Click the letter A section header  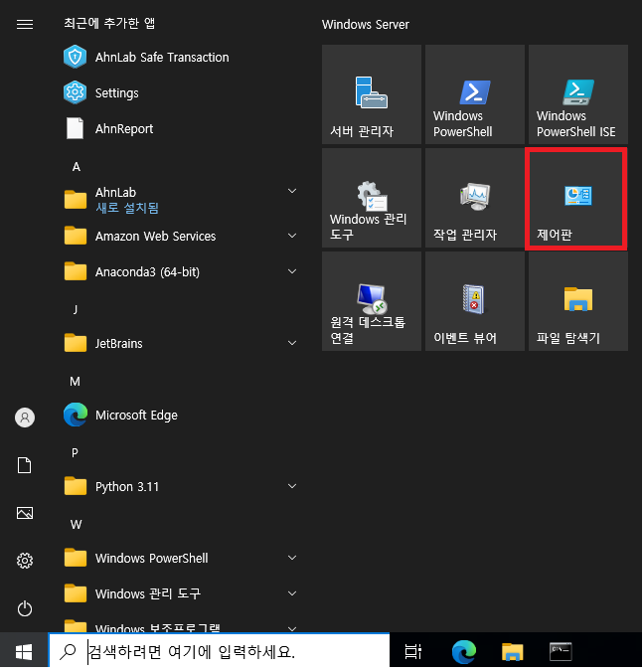[77, 167]
